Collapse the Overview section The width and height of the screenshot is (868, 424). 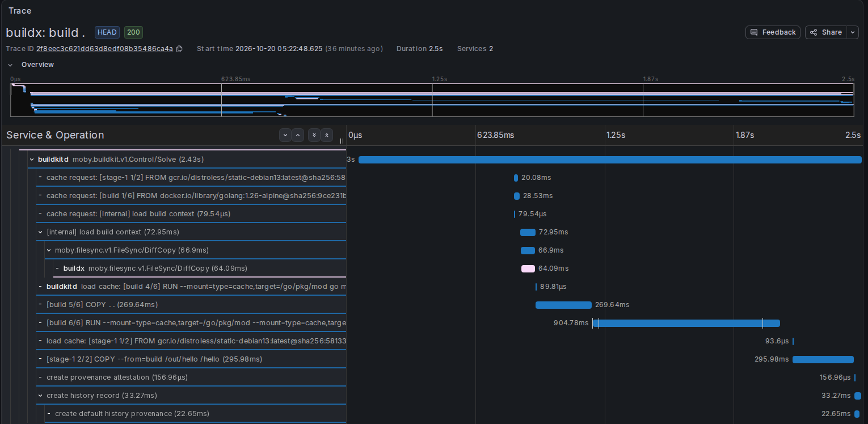pos(10,65)
